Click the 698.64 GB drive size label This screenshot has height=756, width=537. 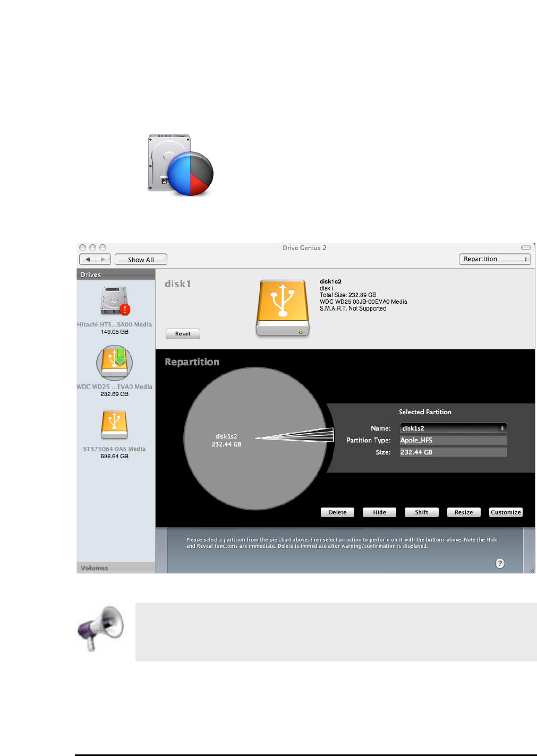[x=114, y=456]
